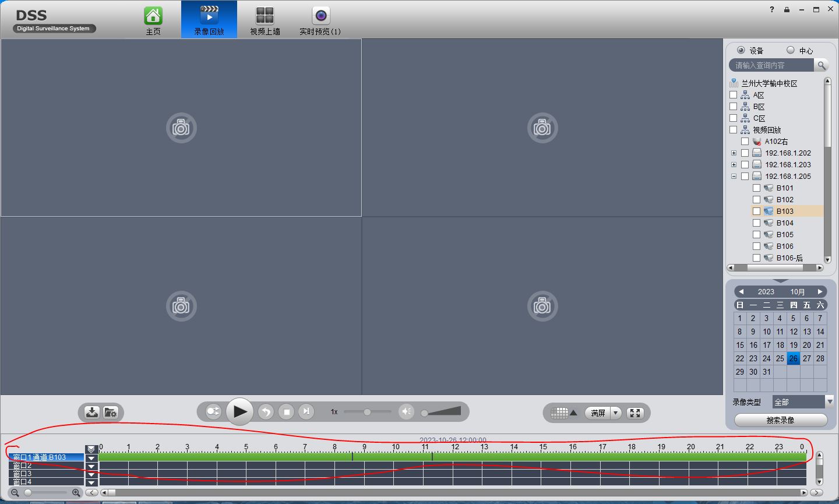Image resolution: width=839 pixels, height=504 pixels.
Task: Click the 搜索录像 search recordings button
Action: (781, 420)
